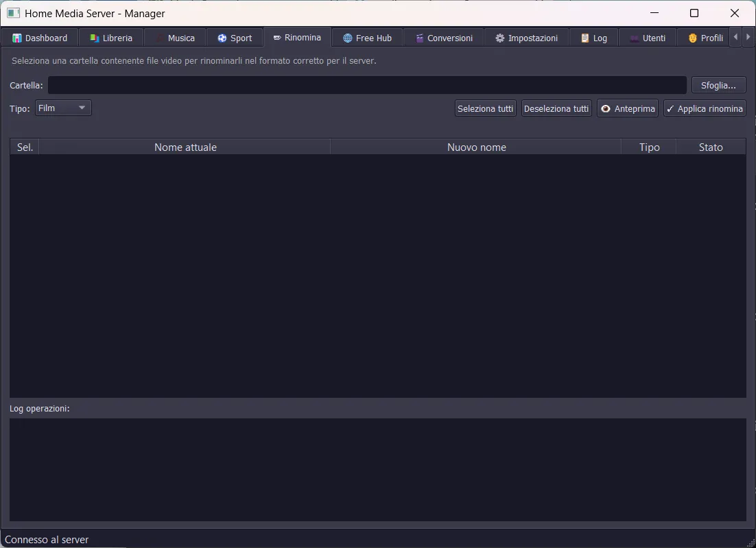Click Seleziona tutti button
756x548 pixels.
point(485,108)
